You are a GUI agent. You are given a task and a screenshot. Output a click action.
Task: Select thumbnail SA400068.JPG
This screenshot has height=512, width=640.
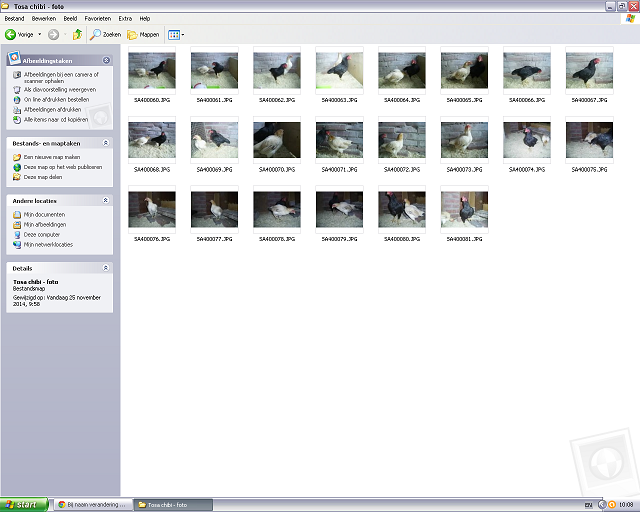pos(152,140)
